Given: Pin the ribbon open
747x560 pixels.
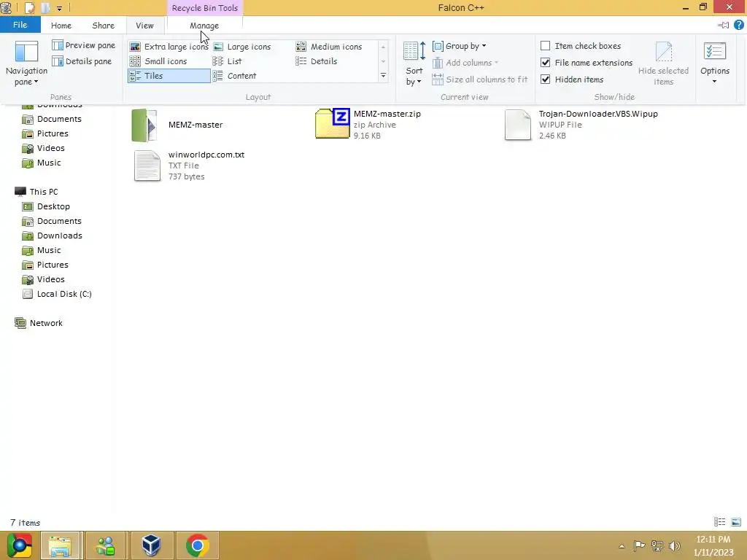Looking at the screenshot, I should (x=723, y=26).
